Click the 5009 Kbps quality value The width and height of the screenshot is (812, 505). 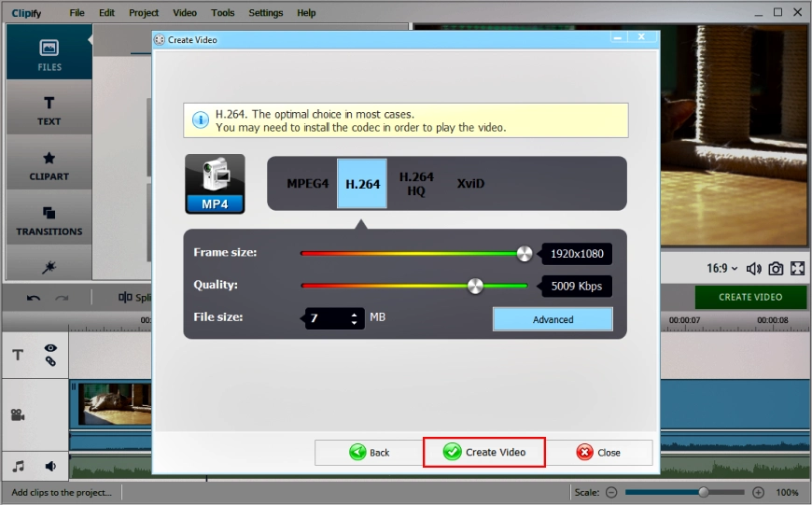577,286
